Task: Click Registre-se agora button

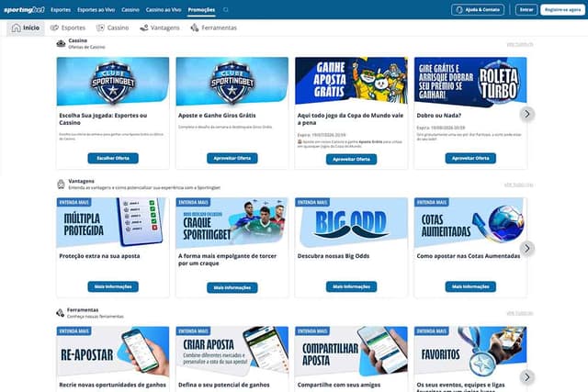Action: 562,10
